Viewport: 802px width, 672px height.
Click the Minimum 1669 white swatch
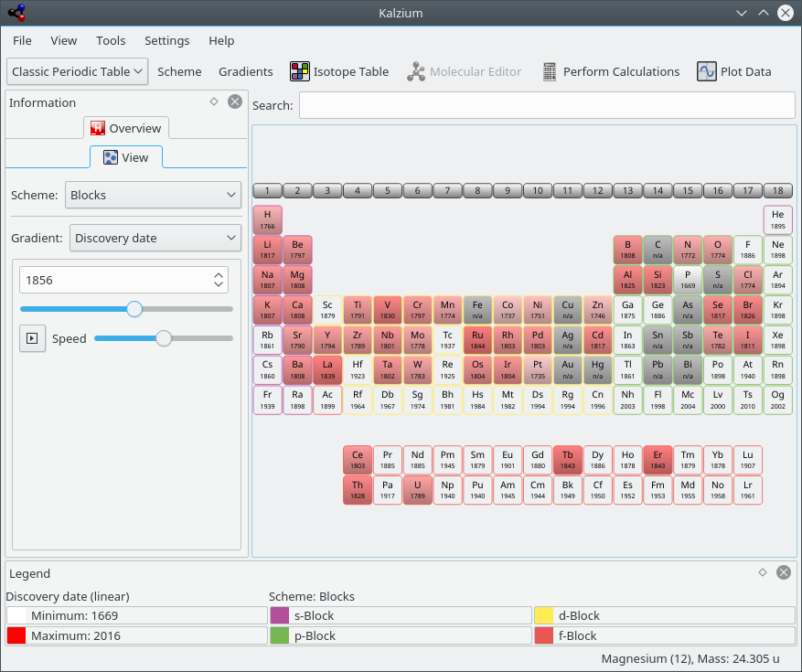[x=16, y=615]
